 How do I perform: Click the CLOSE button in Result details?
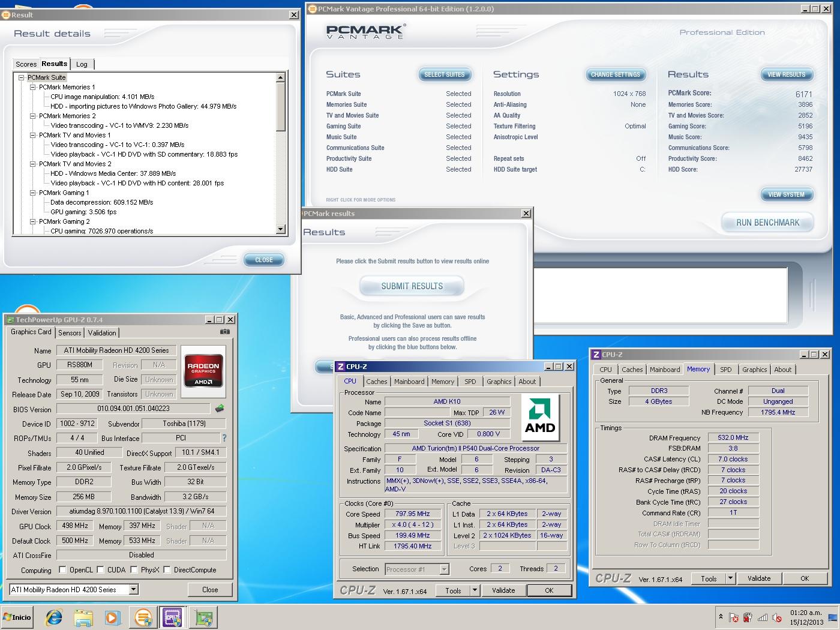pos(264,260)
